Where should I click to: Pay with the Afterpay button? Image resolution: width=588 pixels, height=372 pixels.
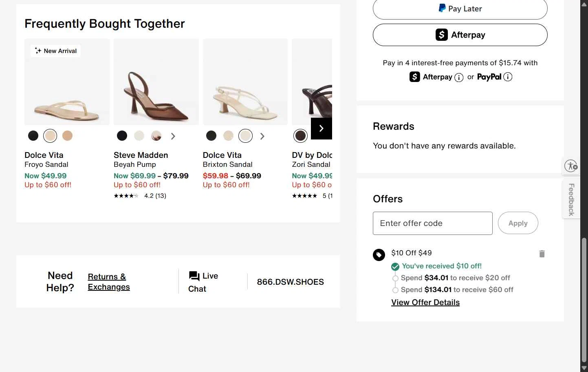(x=460, y=35)
